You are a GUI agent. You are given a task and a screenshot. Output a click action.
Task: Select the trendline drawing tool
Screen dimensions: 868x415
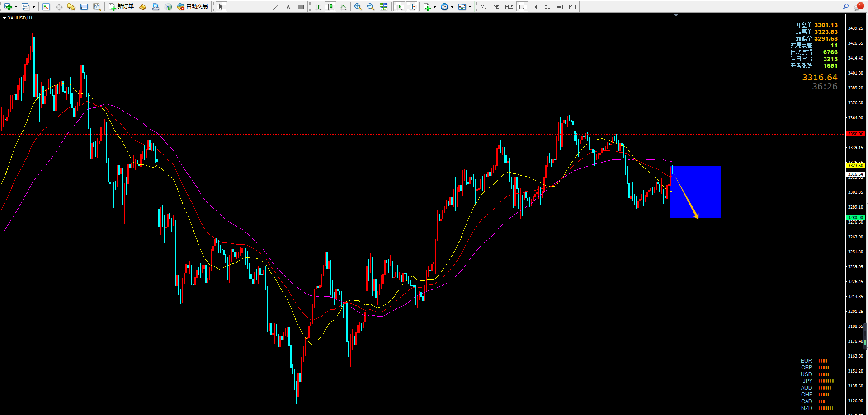(x=275, y=7)
